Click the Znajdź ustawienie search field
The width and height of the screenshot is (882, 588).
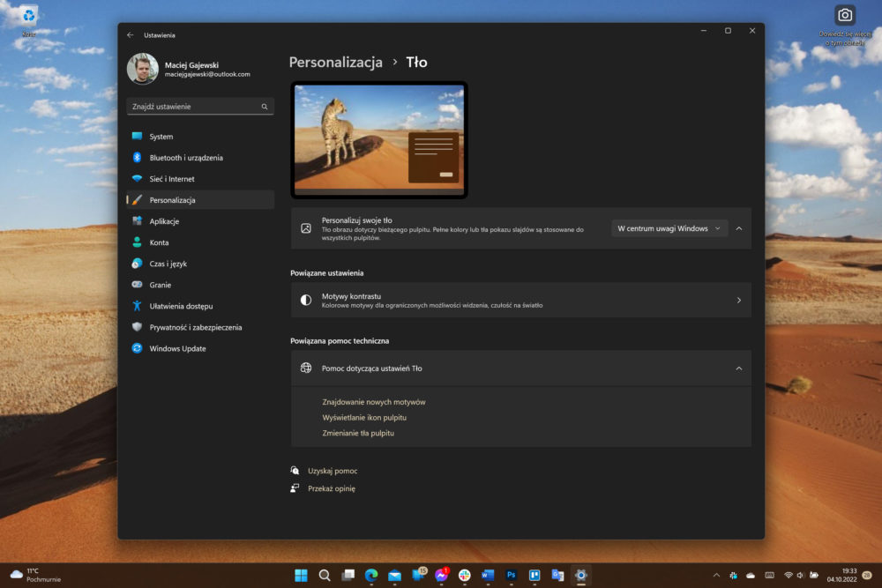coord(199,107)
